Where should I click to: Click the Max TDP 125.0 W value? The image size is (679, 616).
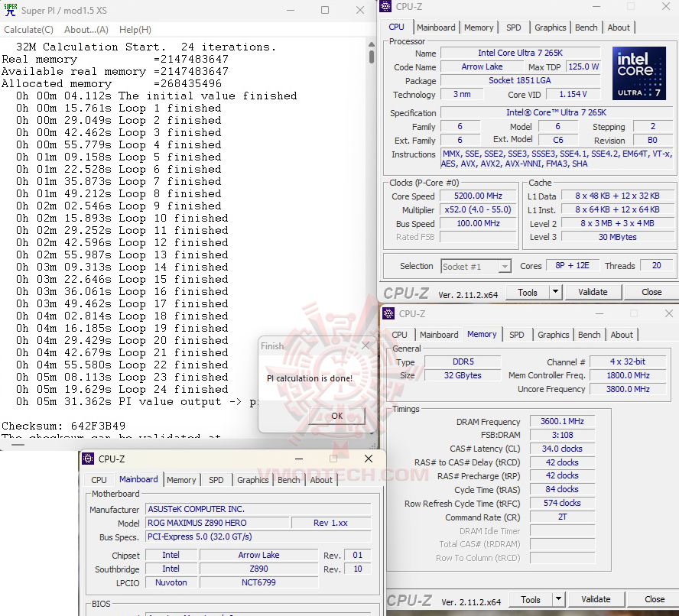[583, 66]
